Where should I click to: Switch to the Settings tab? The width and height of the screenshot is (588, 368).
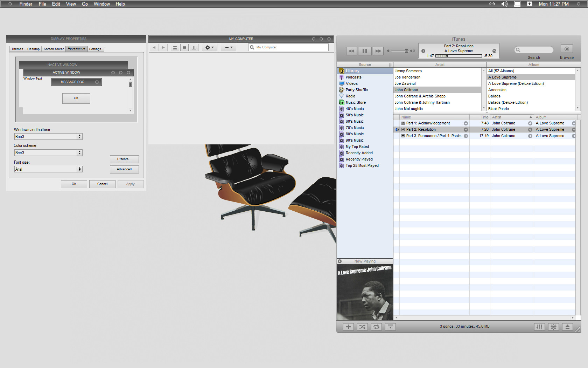tap(95, 49)
